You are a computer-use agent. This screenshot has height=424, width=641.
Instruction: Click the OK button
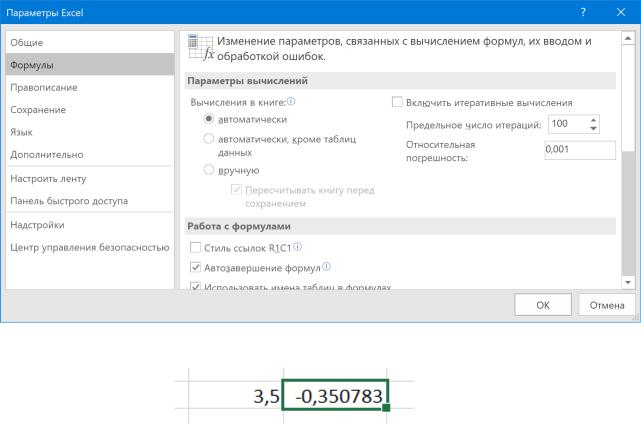click(x=543, y=305)
